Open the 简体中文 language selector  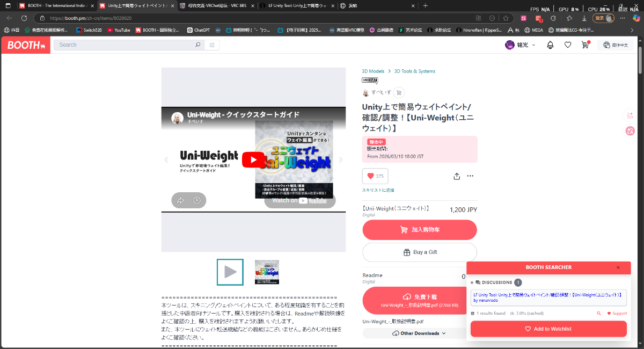[615, 45]
